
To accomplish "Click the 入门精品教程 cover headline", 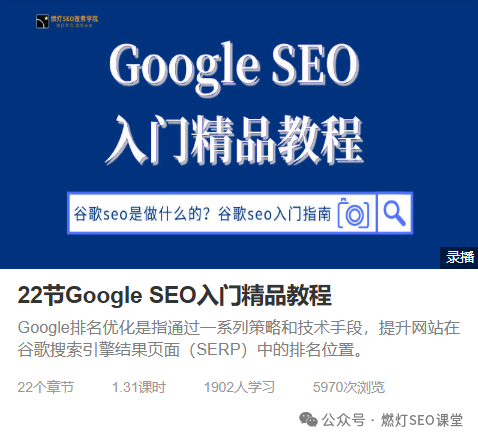I will 234,140.
